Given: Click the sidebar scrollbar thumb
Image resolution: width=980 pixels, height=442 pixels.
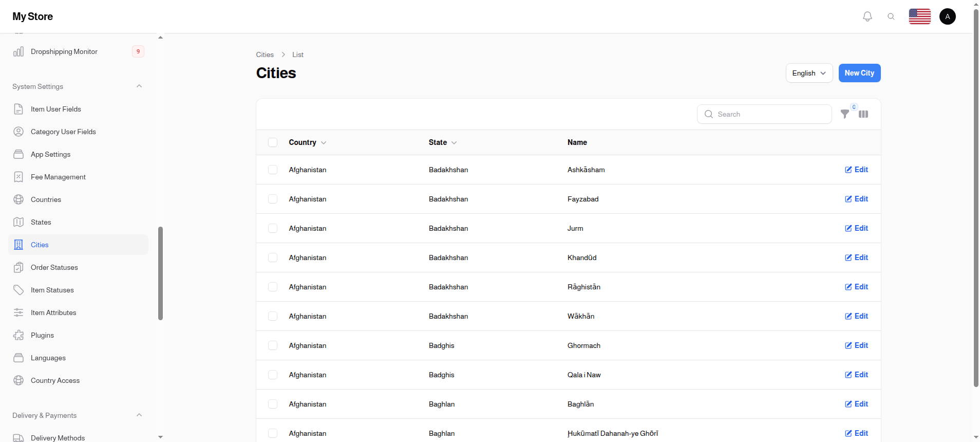Looking at the screenshot, I should coord(160,273).
